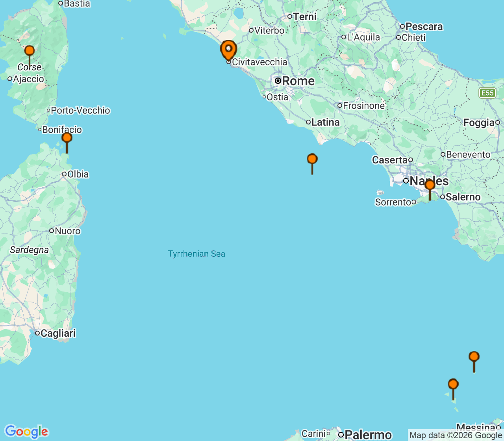Select the Salerno label
This screenshot has height=441, width=504.
coord(463,197)
